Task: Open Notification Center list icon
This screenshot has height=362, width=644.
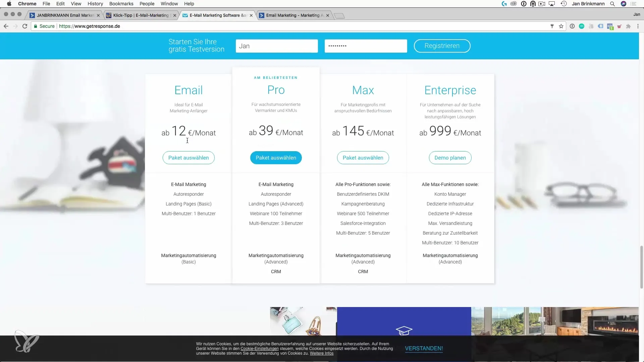Action: click(634, 4)
